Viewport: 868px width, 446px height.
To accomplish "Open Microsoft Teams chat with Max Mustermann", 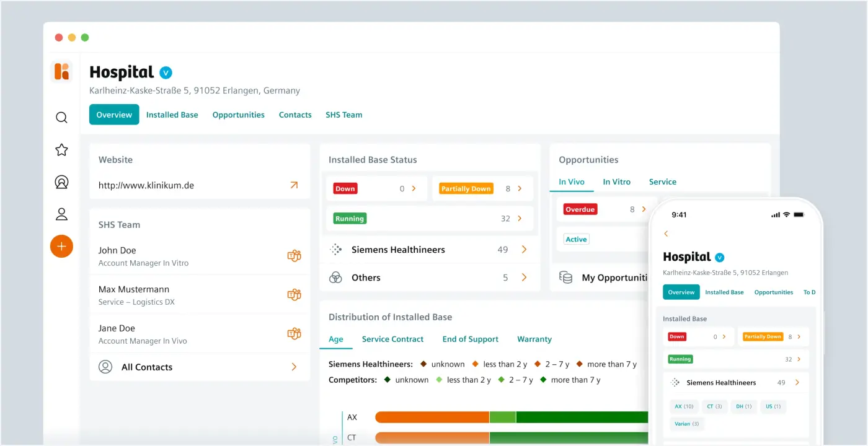I will click(294, 294).
